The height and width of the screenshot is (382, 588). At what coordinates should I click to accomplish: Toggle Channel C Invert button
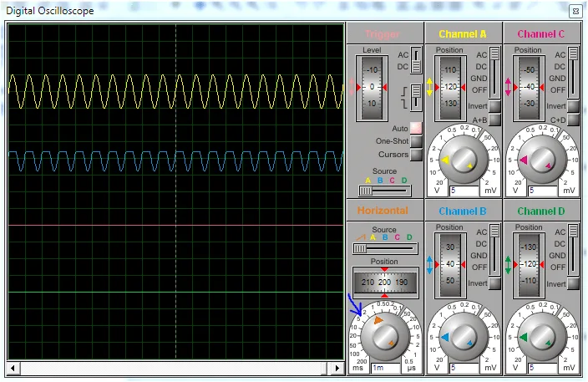pyautogui.click(x=573, y=106)
